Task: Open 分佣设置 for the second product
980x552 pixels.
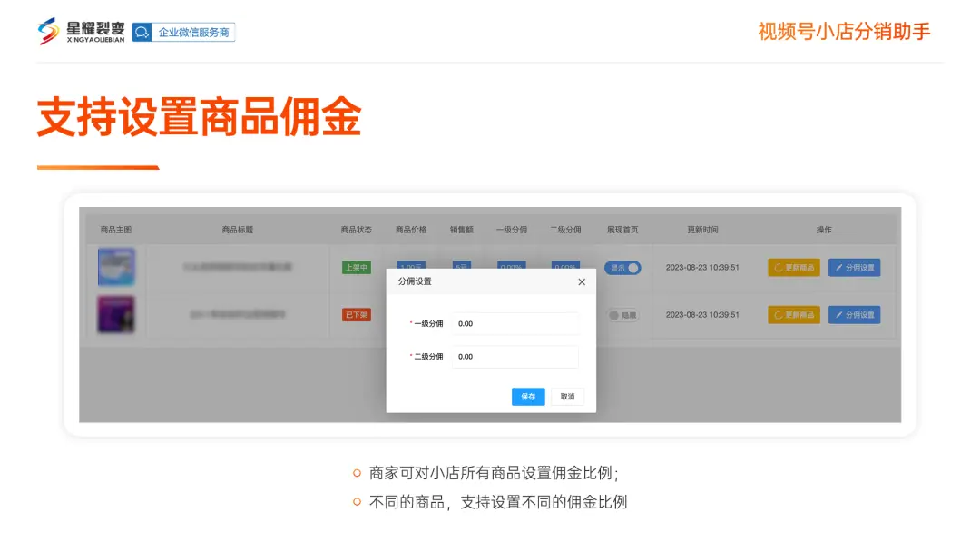Action: pos(855,315)
